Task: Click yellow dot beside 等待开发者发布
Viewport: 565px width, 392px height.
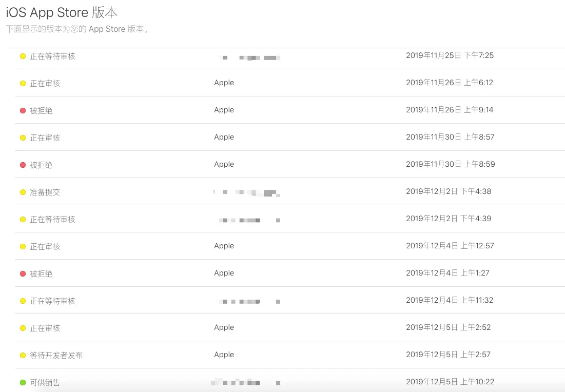Action: 23,355
